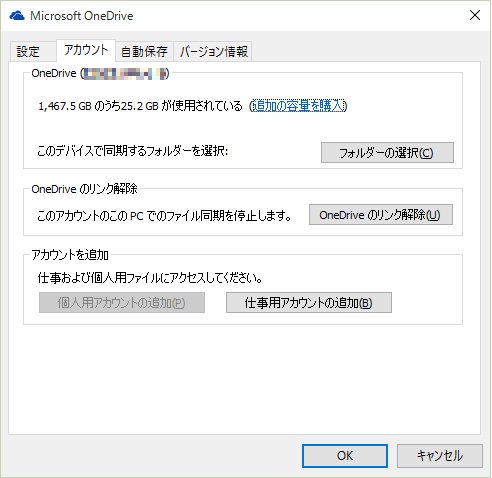
Task: Open the バージョン情報 tab
Action: pos(213,52)
